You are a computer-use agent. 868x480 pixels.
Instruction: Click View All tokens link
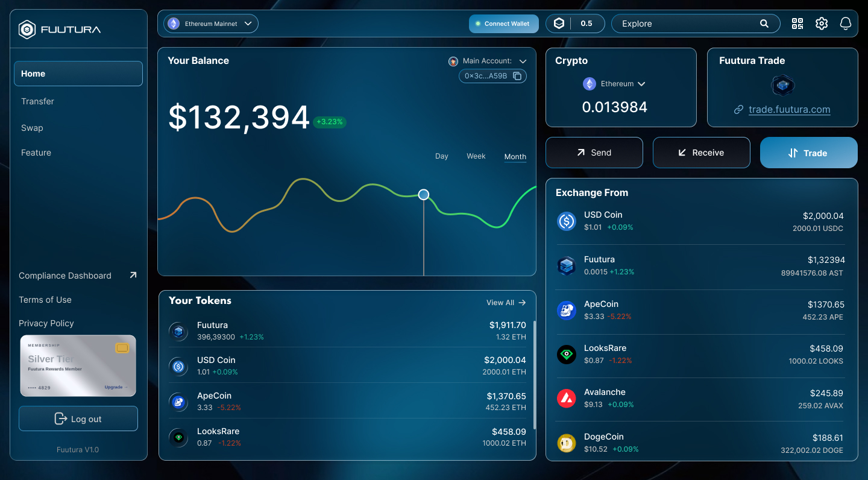coord(506,303)
